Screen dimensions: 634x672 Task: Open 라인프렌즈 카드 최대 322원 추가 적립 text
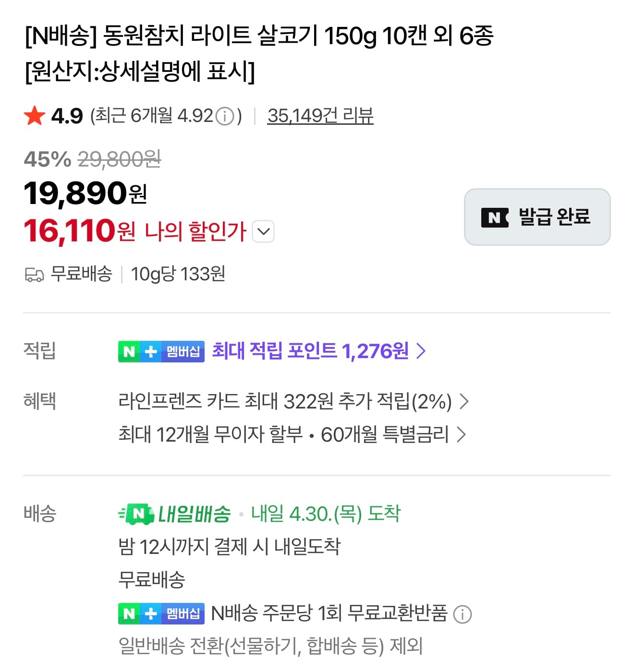pyautogui.click(x=285, y=401)
